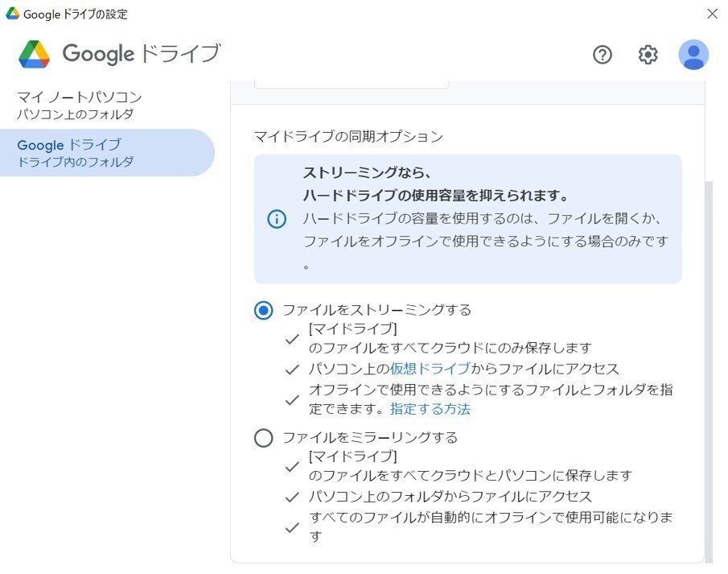Screen dimensions: 728x574
Task: Click the small Drive icon in title bar
Action: coord(13,14)
